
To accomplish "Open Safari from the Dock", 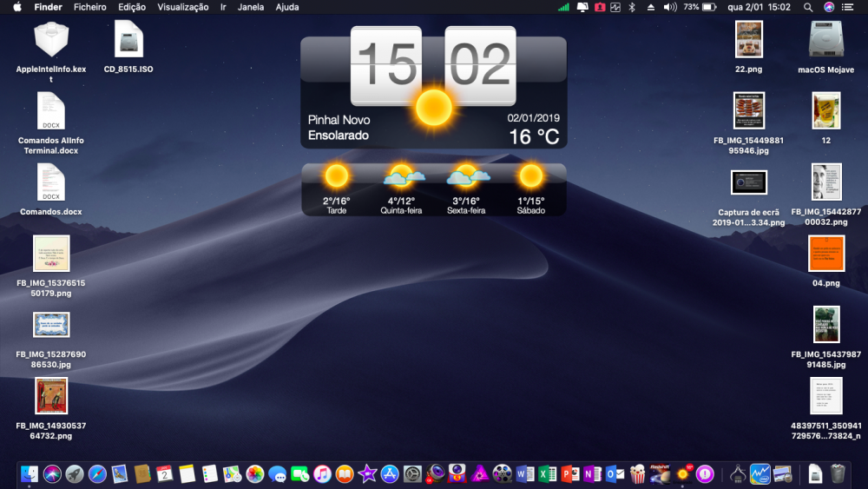I will [97, 474].
